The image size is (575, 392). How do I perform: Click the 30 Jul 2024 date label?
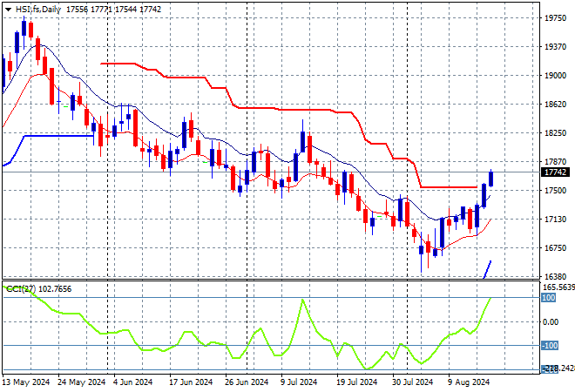(413, 382)
